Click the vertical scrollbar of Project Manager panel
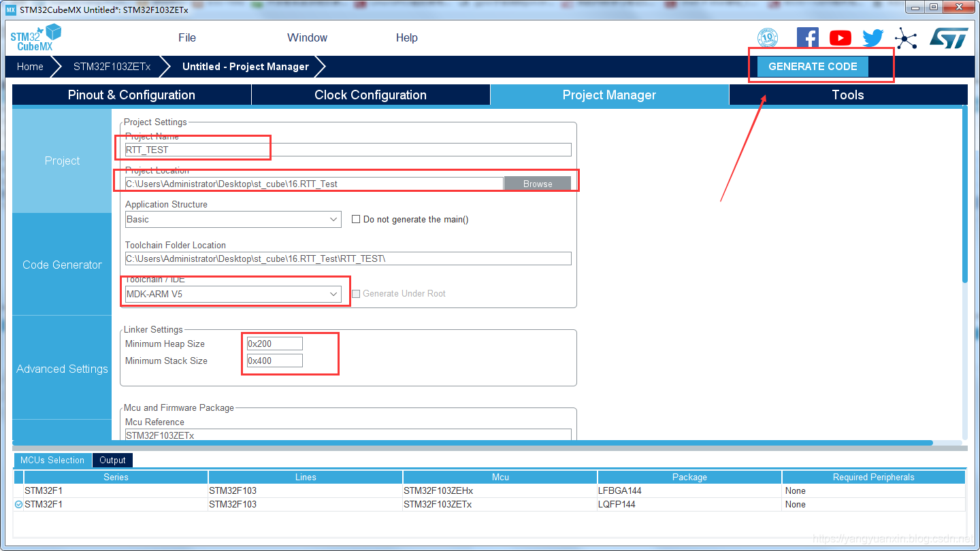The height and width of the screenshot is (551, 980). 964,194
